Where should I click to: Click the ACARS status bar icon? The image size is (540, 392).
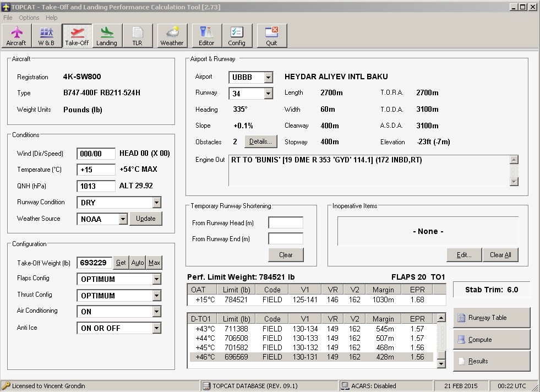345,386
